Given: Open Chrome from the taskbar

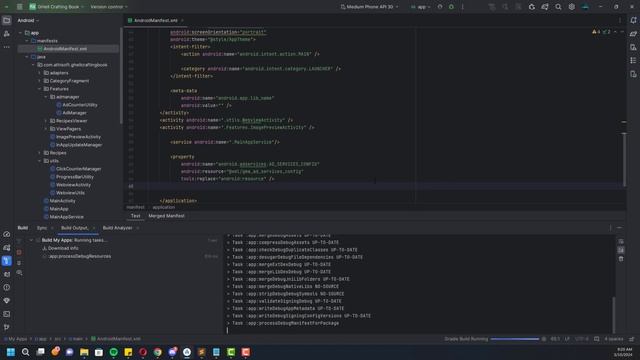Looking at the screenshot, I should [158, 352].
